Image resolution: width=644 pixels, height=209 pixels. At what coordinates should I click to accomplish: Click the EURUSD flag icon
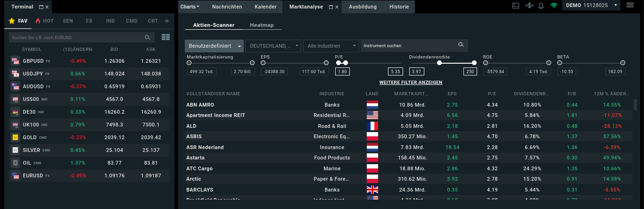pos(15,176)
